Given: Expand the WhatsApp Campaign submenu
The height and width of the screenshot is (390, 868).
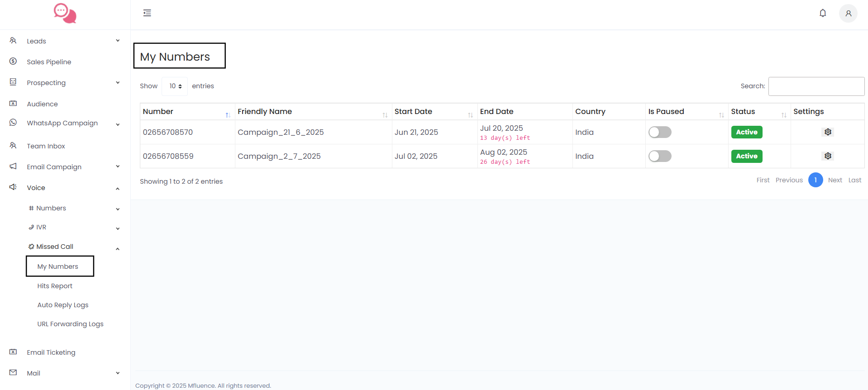Looking at the screenshot, I should [65, 123].
